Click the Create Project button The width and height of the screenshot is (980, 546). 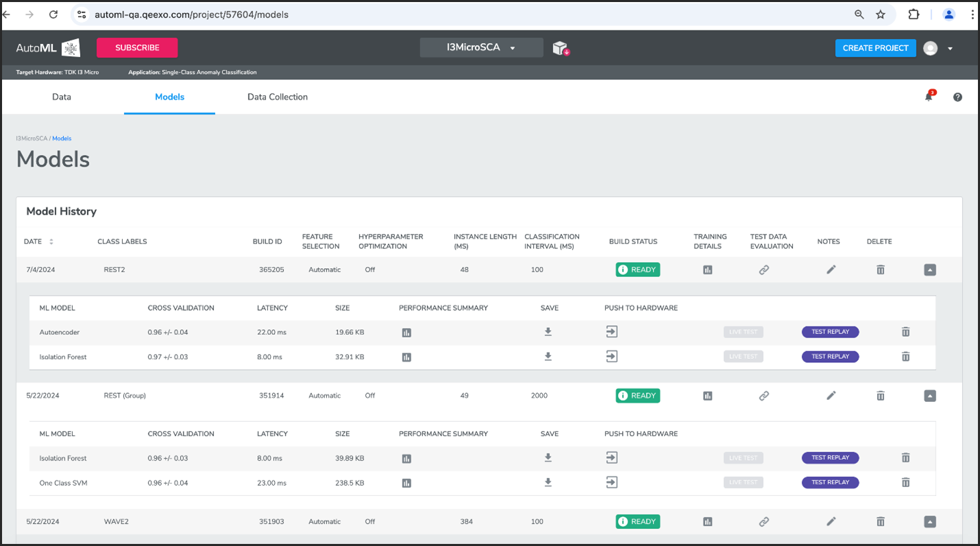point(875,48)
